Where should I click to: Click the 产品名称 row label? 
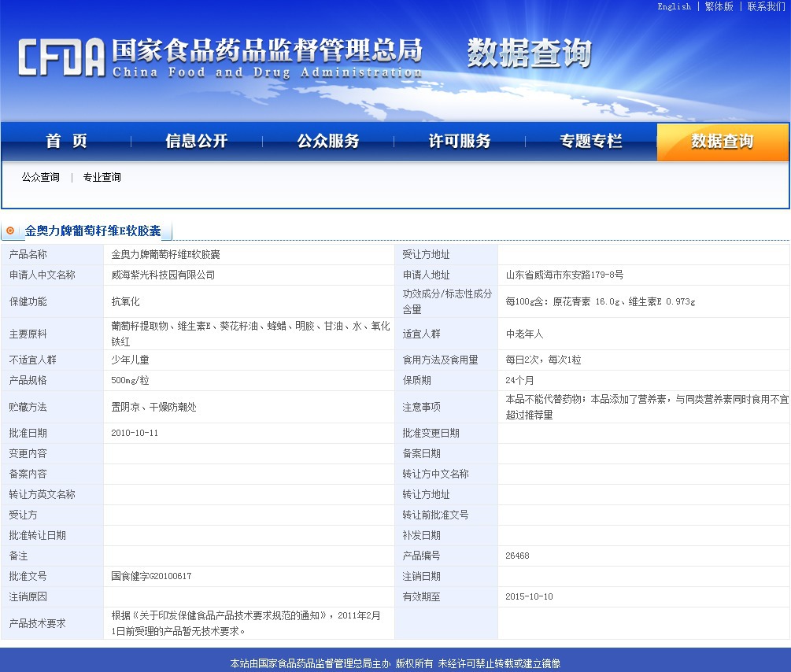pos(28,254)
